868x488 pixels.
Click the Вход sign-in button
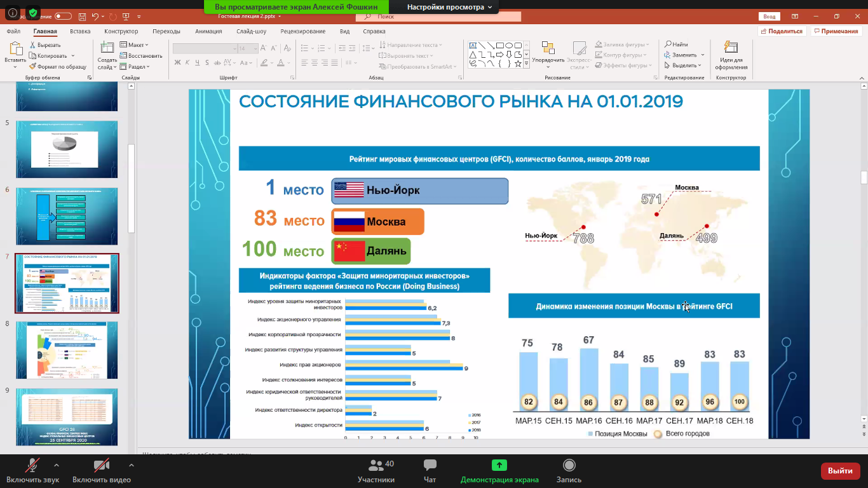point(770,17)
